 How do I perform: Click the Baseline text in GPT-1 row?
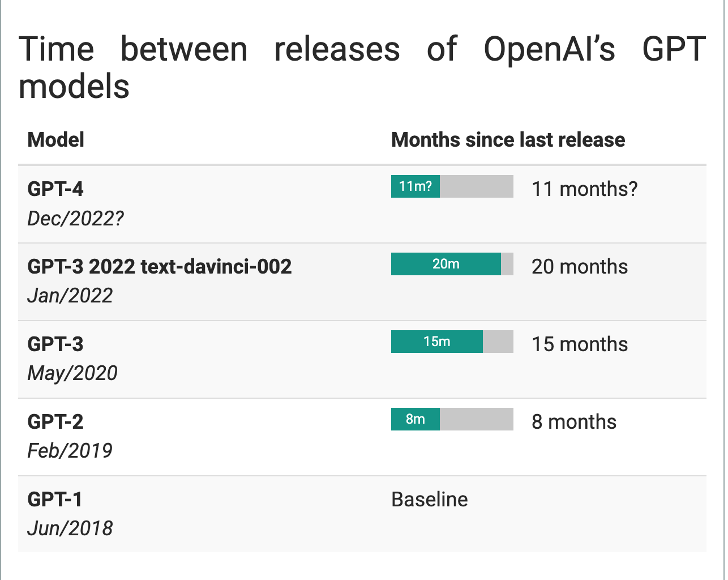coord(430,500)
